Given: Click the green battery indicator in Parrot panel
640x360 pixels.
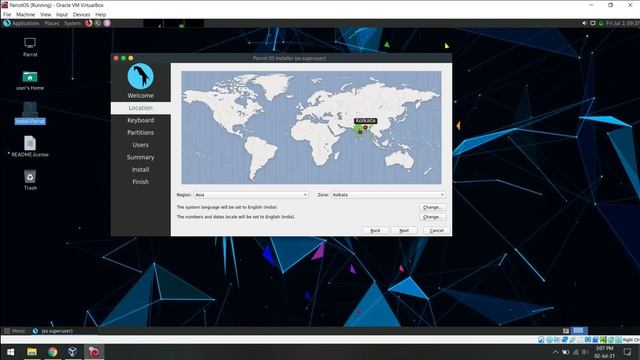Looking at the screenshot, I should tap(601, 24).
